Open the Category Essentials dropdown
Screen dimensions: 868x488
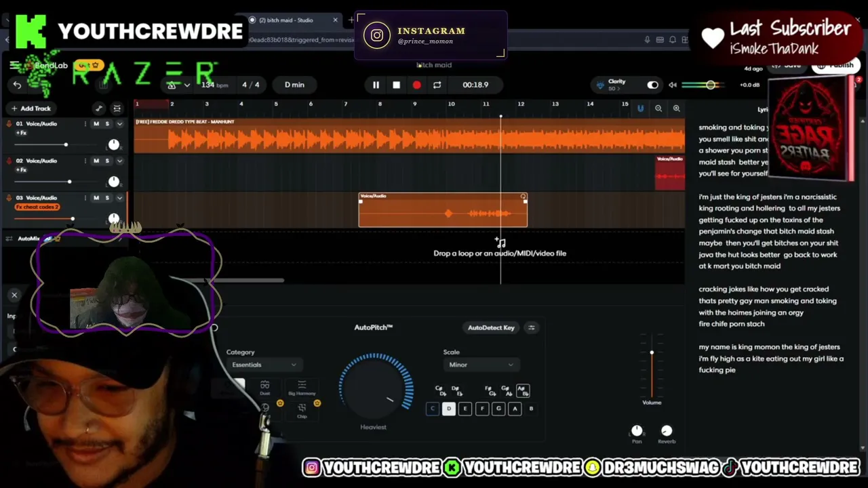click(264, 365)
